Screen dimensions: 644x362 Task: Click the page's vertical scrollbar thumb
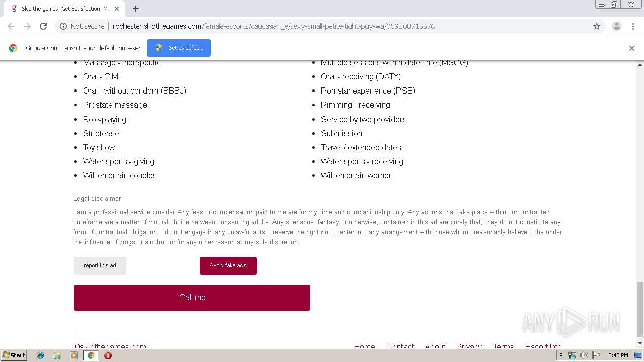coord(640,309)
